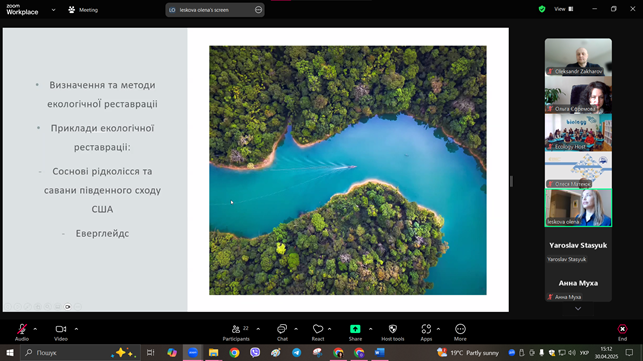Open weather widget 19°C Partly sunny

click(x=468, y=352)
